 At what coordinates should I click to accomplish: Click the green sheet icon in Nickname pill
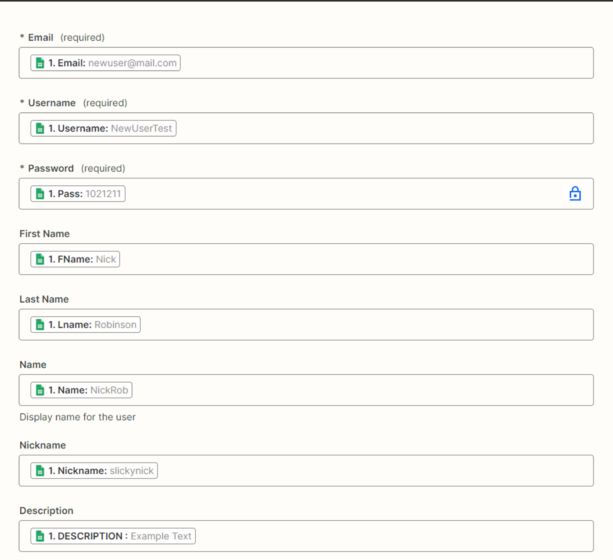click(x=40, y=470)
